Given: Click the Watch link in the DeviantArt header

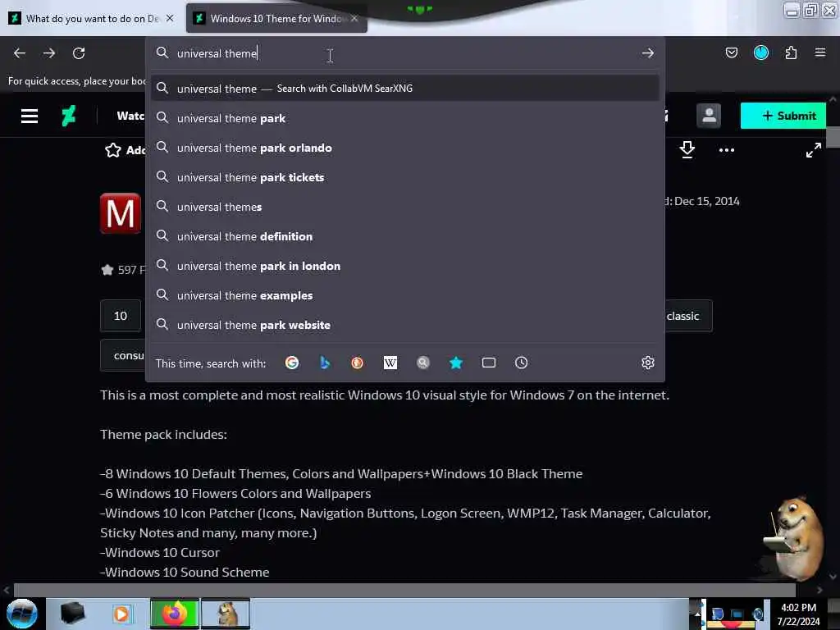Looking at the screenshot, I should pyautogui.click(x=131, y=116).
